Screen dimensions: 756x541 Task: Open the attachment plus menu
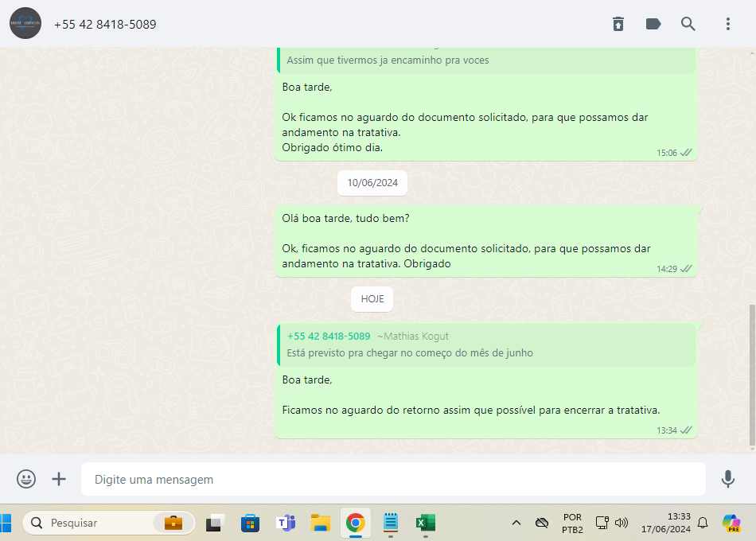tap(59, 479)
